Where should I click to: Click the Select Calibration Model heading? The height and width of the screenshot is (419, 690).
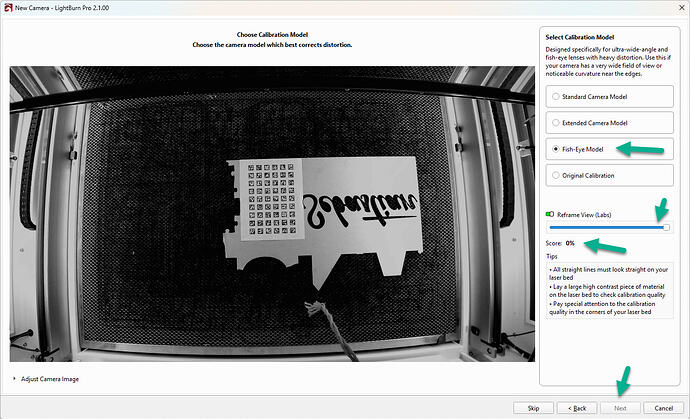[x=580, y=37]
